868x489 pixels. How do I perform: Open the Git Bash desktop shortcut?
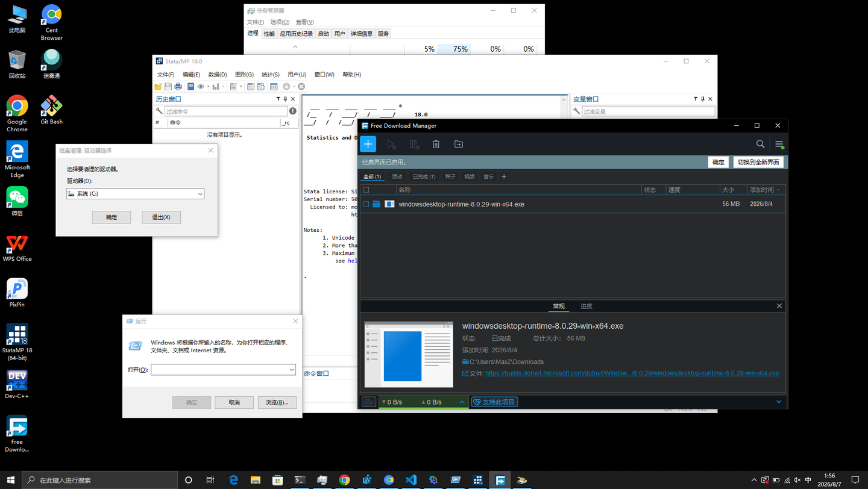tap(51, 110)
